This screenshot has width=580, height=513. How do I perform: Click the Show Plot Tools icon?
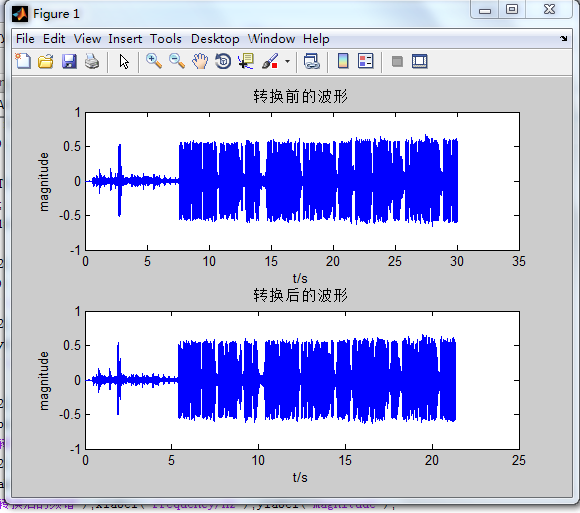419,61
